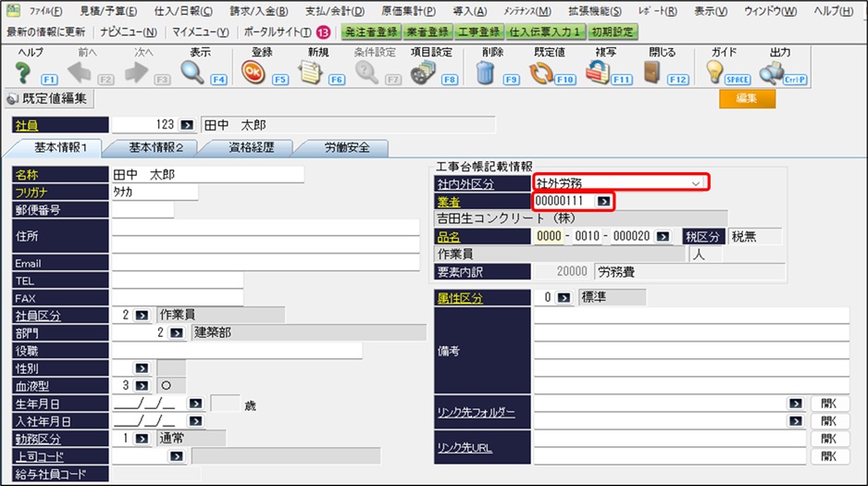Click the 出力 print icon
This screenshot has height=486, width=868.
click(771, 72)
